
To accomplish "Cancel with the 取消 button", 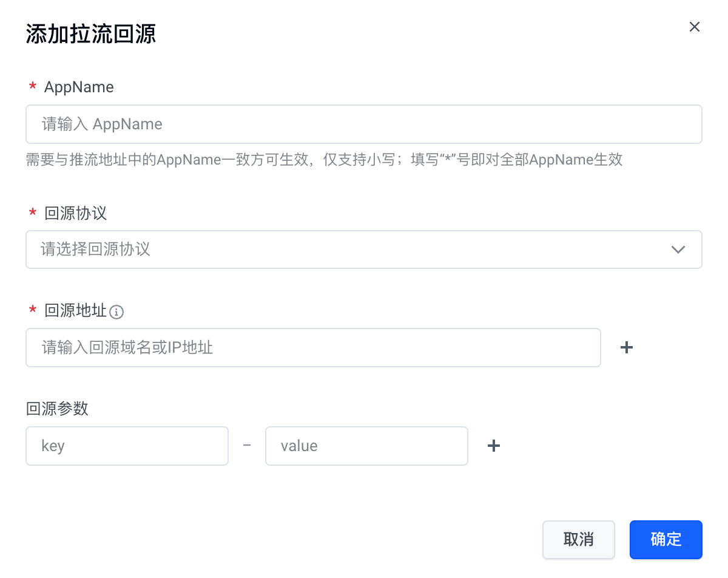I will pos(579,540).
